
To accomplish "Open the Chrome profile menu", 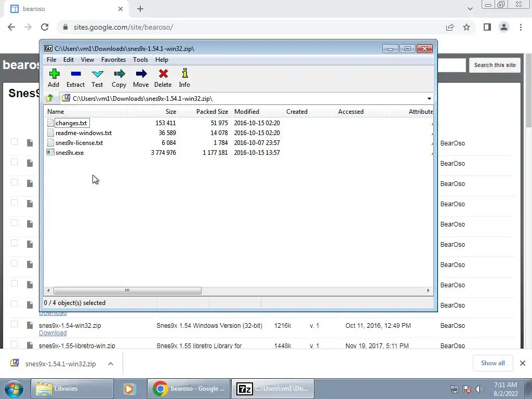I will point(504,27).
